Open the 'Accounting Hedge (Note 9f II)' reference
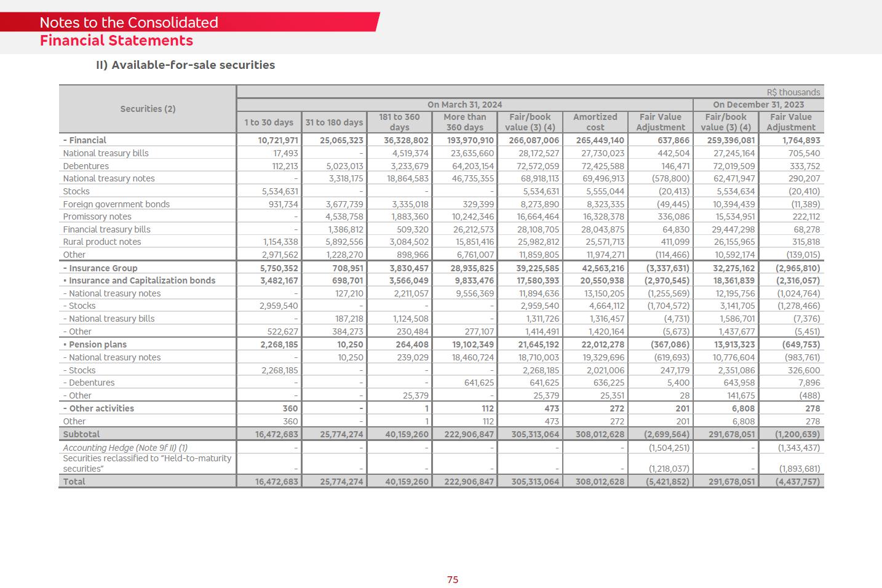This screenshot has height=588, width=882. coord(125,448)
